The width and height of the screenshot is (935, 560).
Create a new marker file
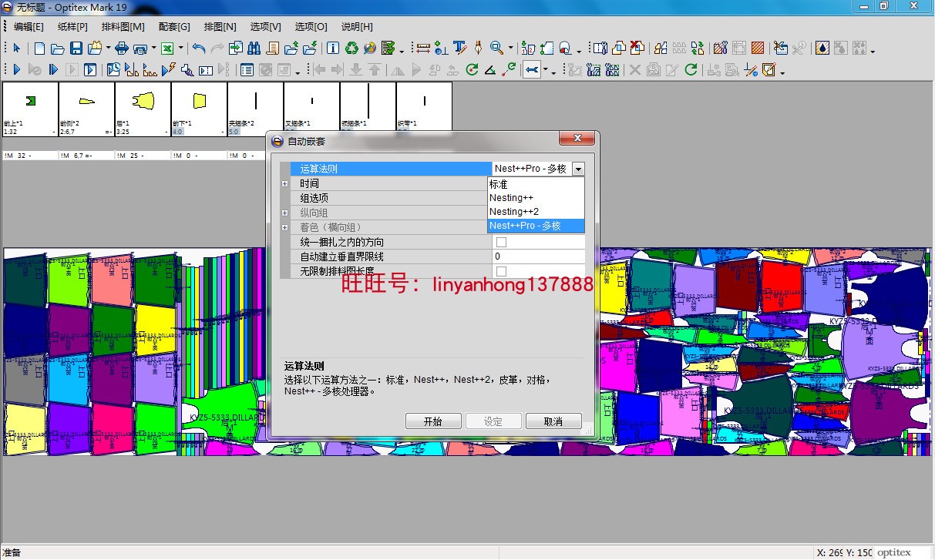tap(39, 48)
